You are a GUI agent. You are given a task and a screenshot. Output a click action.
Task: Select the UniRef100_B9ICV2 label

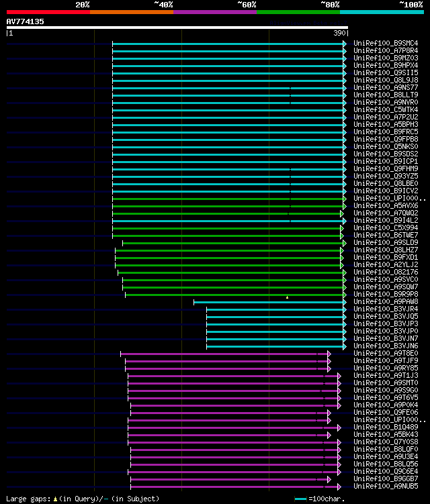click(x=386, y=191)
